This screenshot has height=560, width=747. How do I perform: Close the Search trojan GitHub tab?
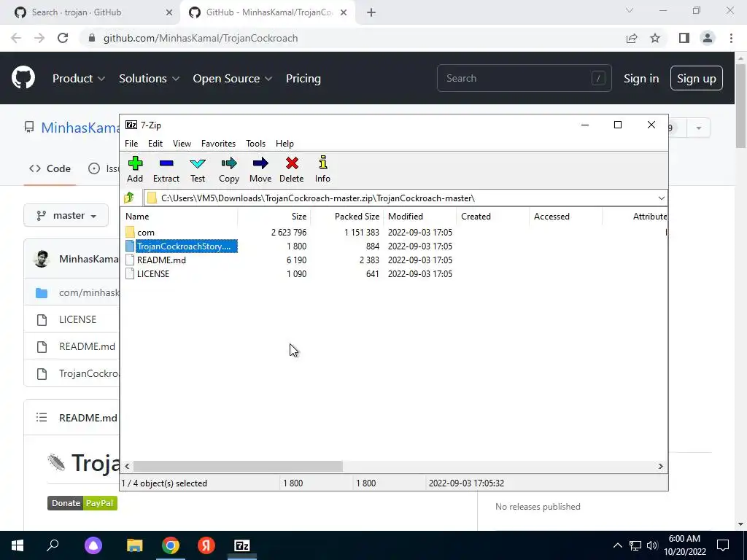tap(169, 13)
